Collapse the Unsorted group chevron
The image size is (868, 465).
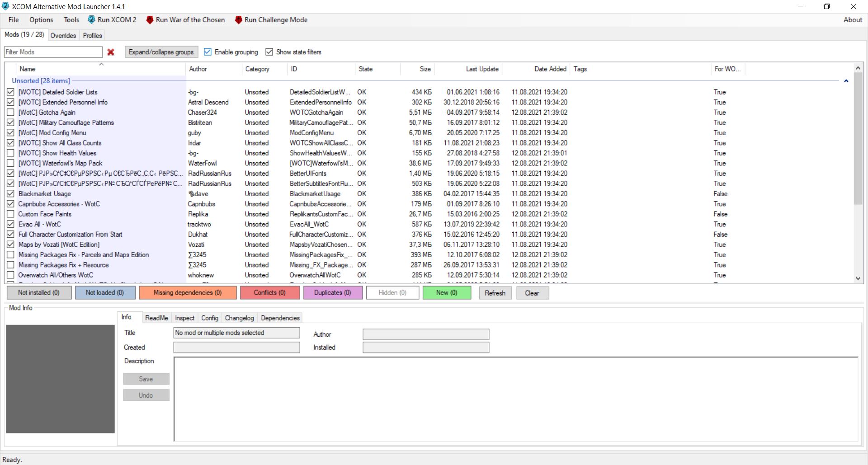pyautogui.click(x=846, y=81)
